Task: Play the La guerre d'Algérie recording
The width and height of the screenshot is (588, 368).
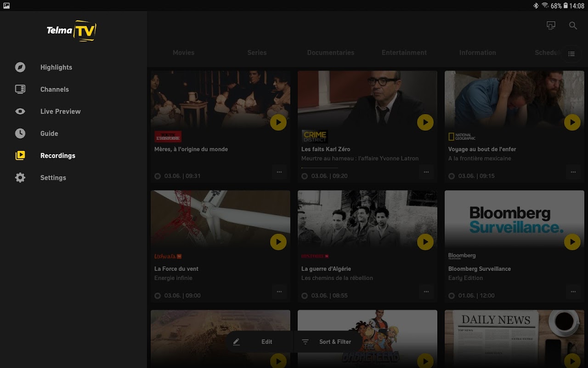Action: coord(425,242)
